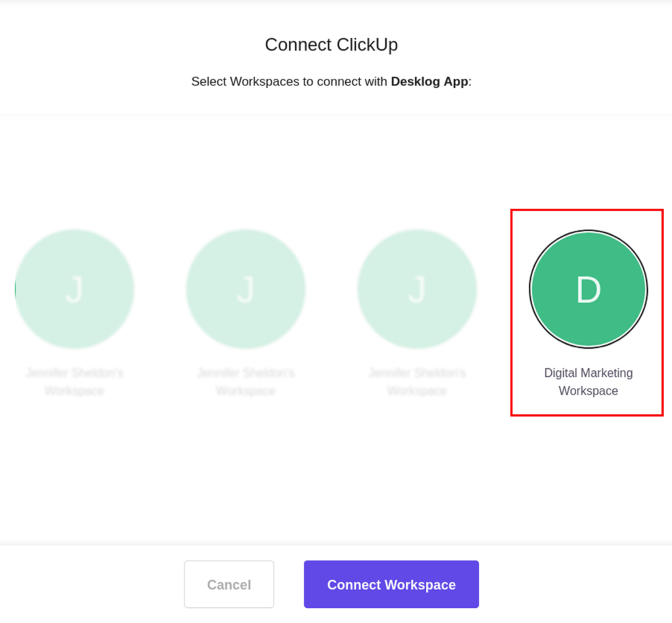Click the J letter in first faded avatar

(74, 290)
